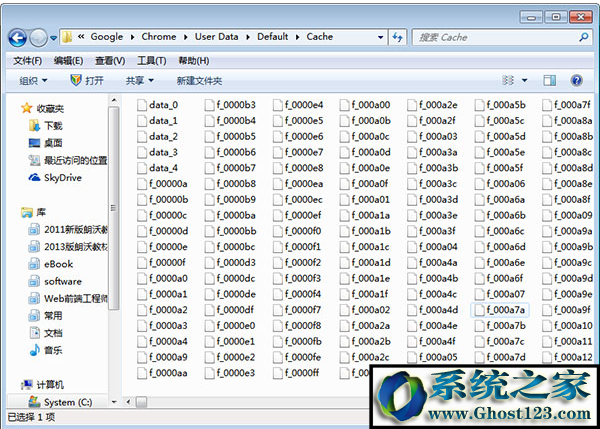The image size is (600, 429).
Task: Select file icon of f_0000e4
Action: [277, 105]
